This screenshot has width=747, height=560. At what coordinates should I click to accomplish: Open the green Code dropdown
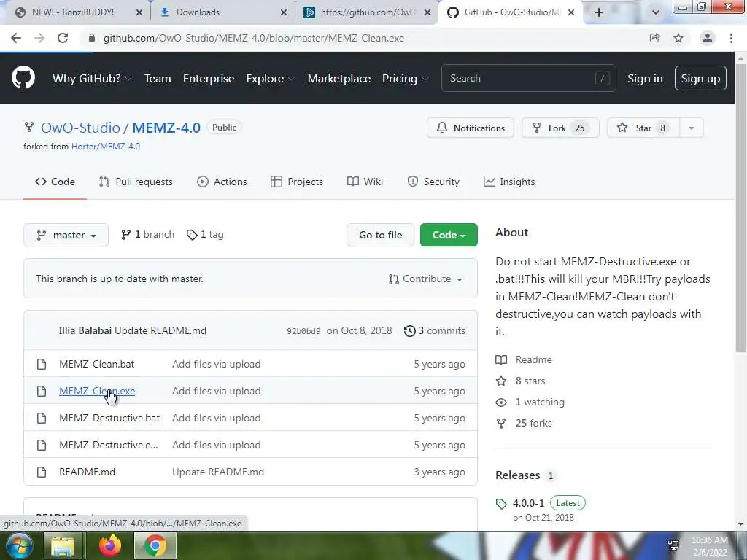(449, 236)
